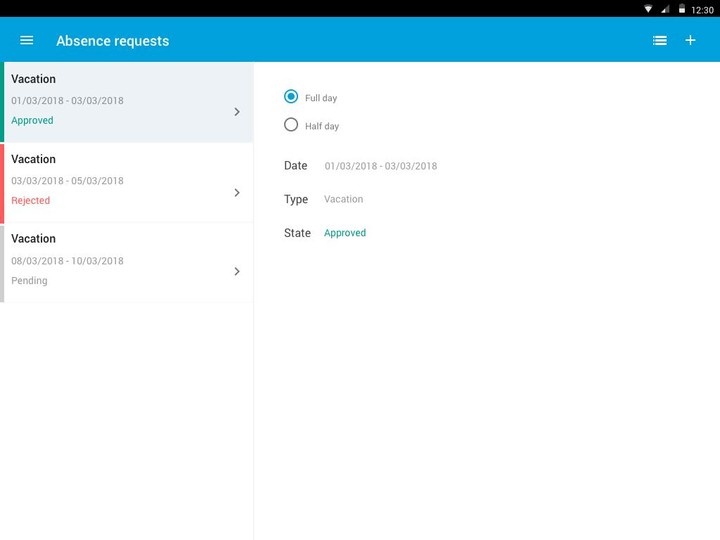Click the Approved state value
Viewport: 720px width, 540px height.
(x=345, y=233)
